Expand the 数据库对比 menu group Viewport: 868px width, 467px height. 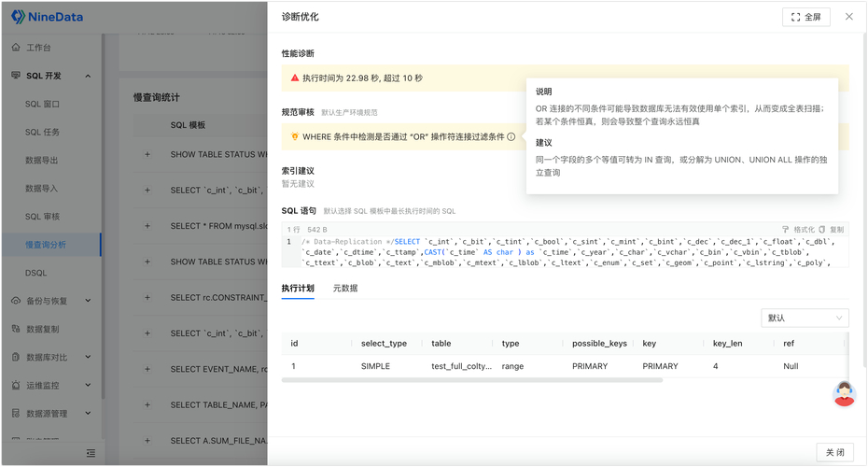point(88,358)
